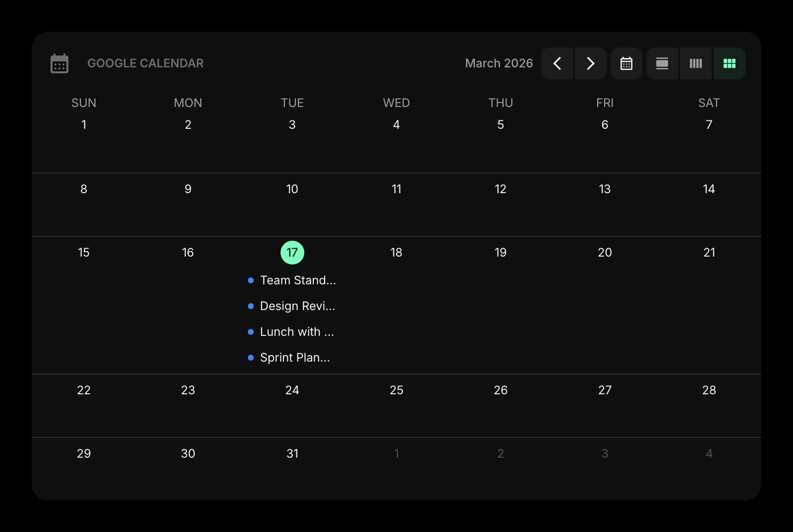Select the highlighted date 17
Image resolution: width=793 pixels, height=532 pixels.
(292, 252)
